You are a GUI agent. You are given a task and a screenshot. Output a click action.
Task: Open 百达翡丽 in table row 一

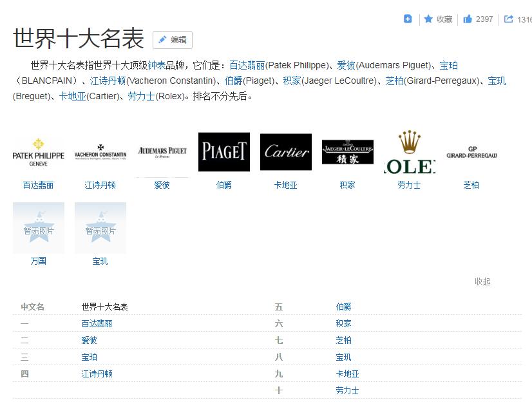coord(97,323)
